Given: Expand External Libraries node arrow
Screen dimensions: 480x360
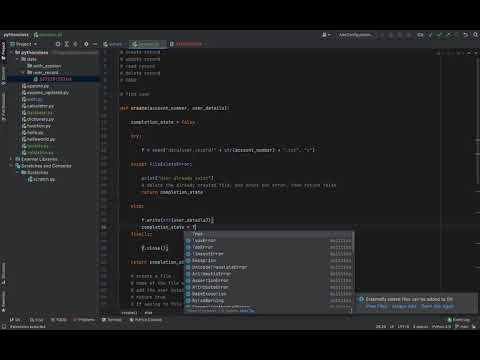Looking at the screenshot, I should click(x=11, y=159).
